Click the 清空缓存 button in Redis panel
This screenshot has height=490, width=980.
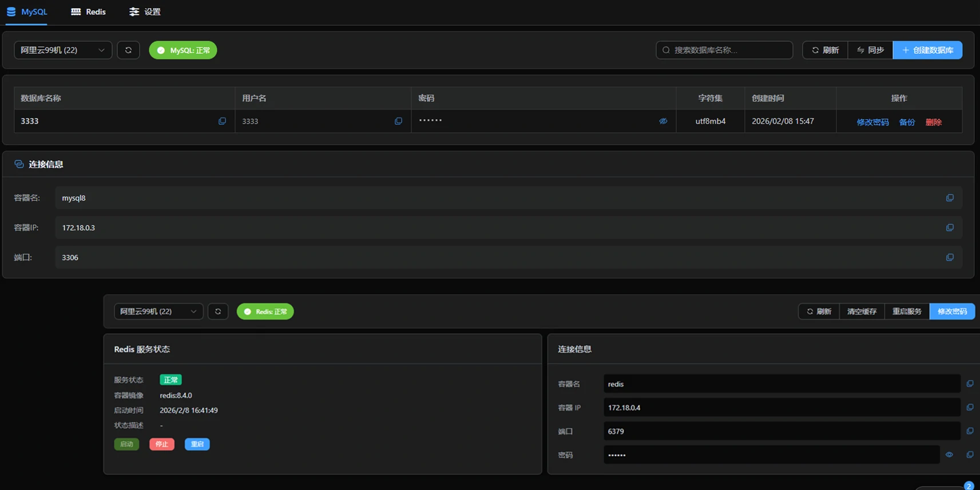click(x=862, y=311)
